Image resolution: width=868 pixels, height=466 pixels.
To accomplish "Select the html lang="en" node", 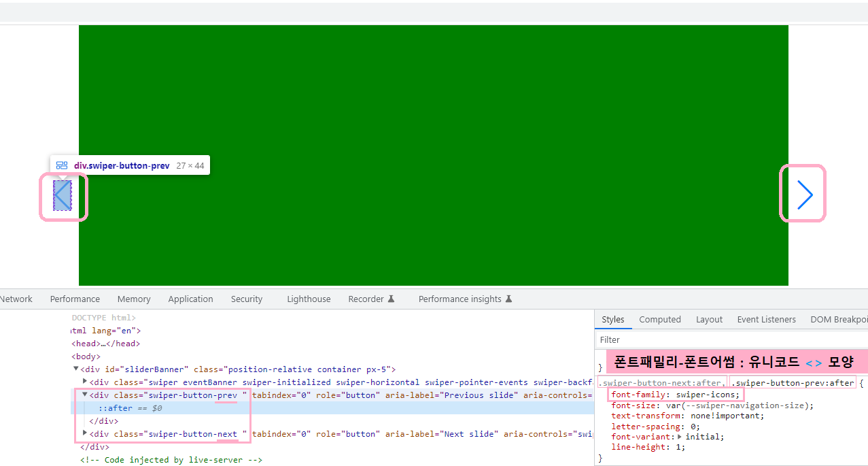I will coord(105,331).
